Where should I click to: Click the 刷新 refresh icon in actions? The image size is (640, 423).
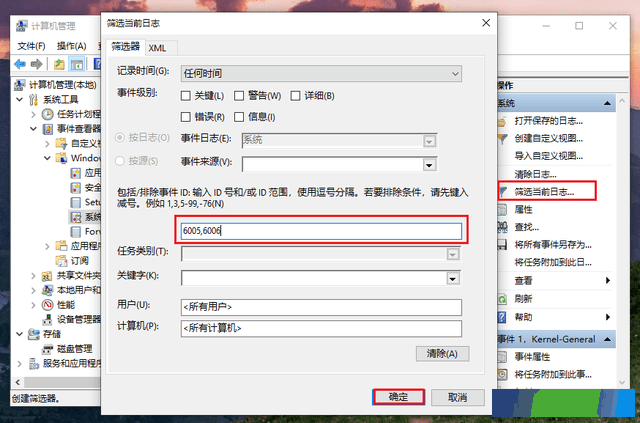click(x=502, y=299)
